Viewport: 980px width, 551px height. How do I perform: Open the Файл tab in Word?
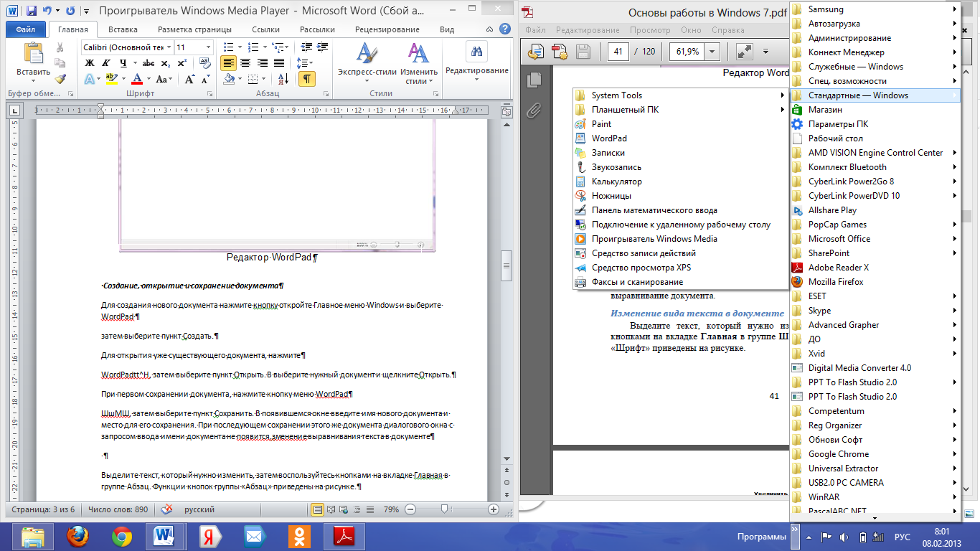(x=25, y=29)
